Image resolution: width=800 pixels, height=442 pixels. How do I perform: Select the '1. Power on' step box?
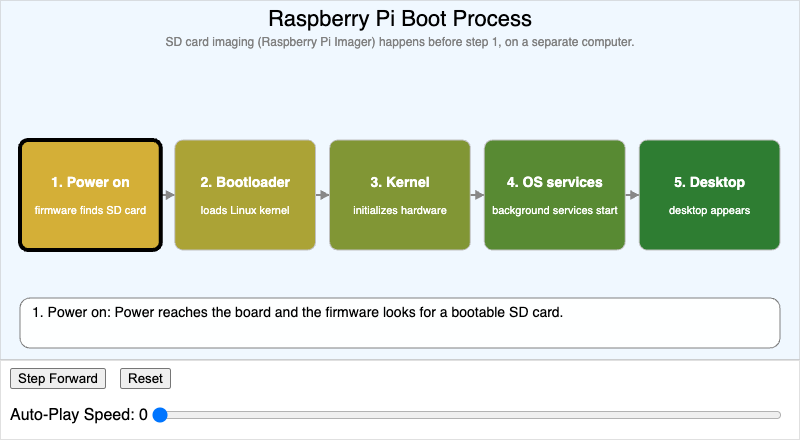click(90, 195)
